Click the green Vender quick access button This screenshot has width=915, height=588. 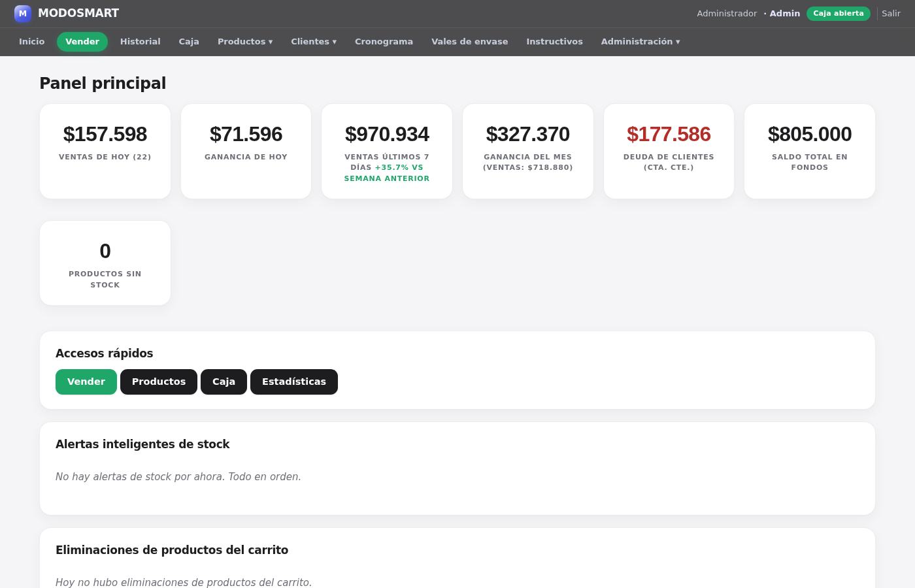coord(86,382)
